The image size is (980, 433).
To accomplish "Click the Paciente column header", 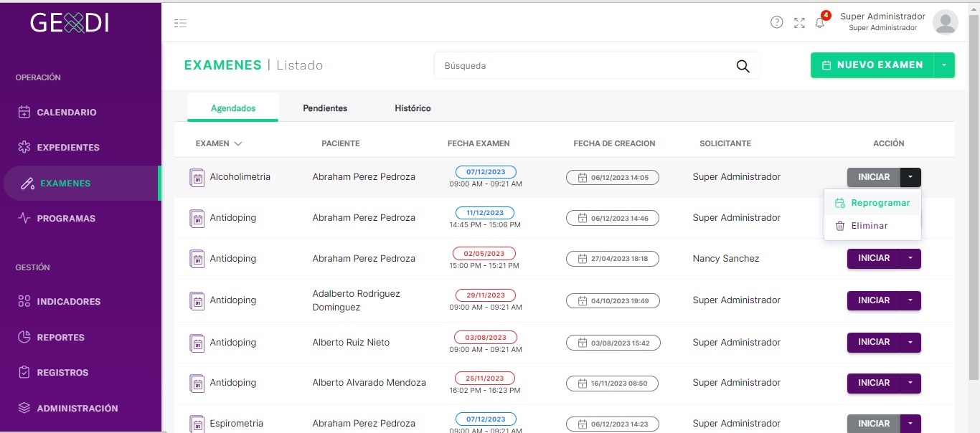I will click(341, 143).
